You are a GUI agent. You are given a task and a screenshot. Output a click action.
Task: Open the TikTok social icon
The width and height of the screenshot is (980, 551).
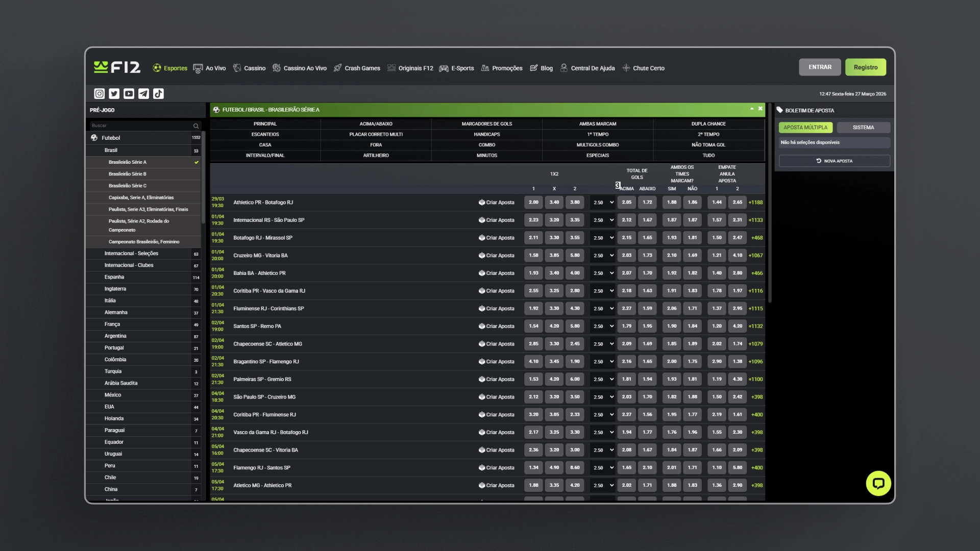pyautogui.click(x=159, y=94)
